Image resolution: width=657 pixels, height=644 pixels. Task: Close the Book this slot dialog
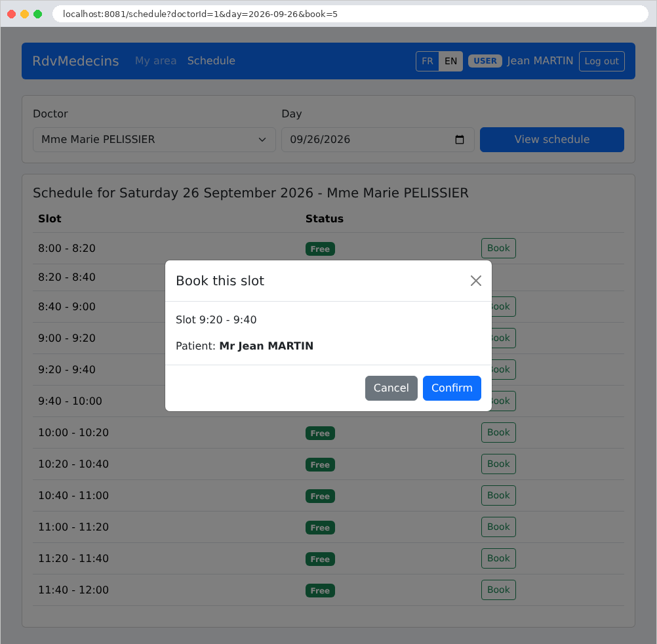pos(475,281)
